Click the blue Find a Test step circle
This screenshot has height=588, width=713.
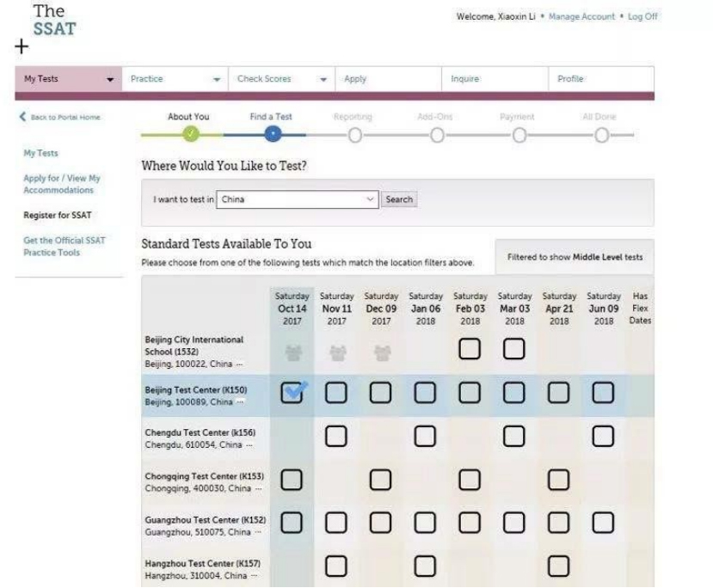click(273, 133)
